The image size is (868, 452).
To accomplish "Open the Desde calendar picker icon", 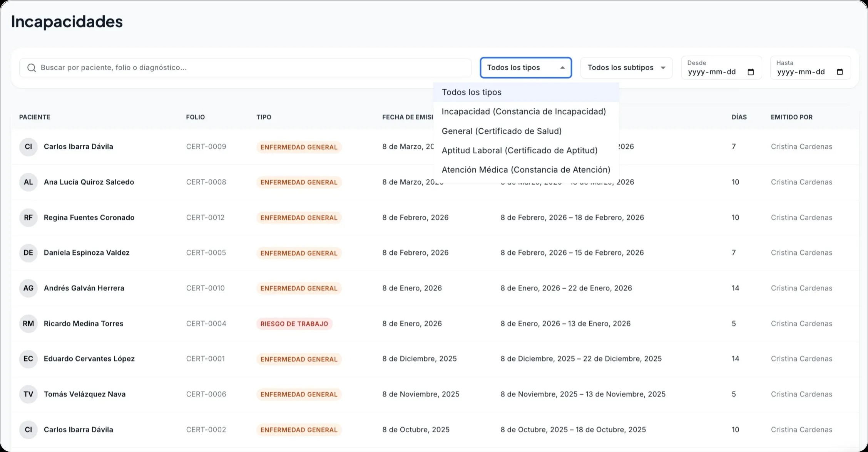I will 750,72.
